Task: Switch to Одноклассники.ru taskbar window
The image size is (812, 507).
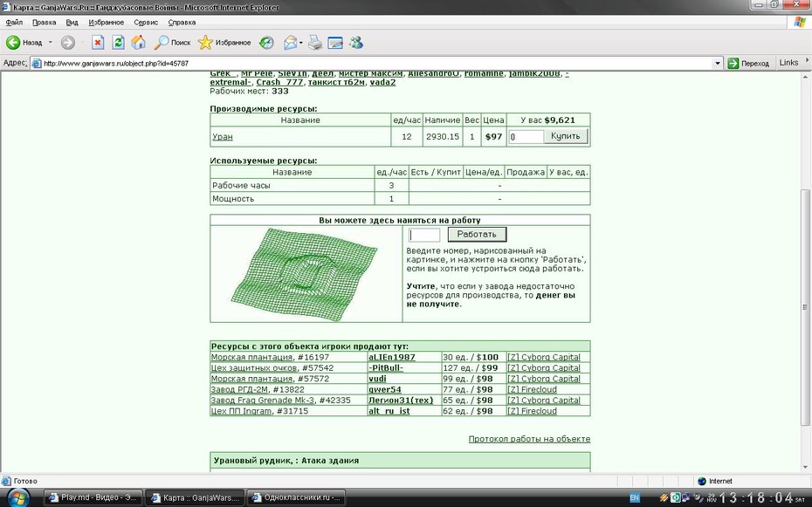Action: pyautogui.click(x=296, y=498)
